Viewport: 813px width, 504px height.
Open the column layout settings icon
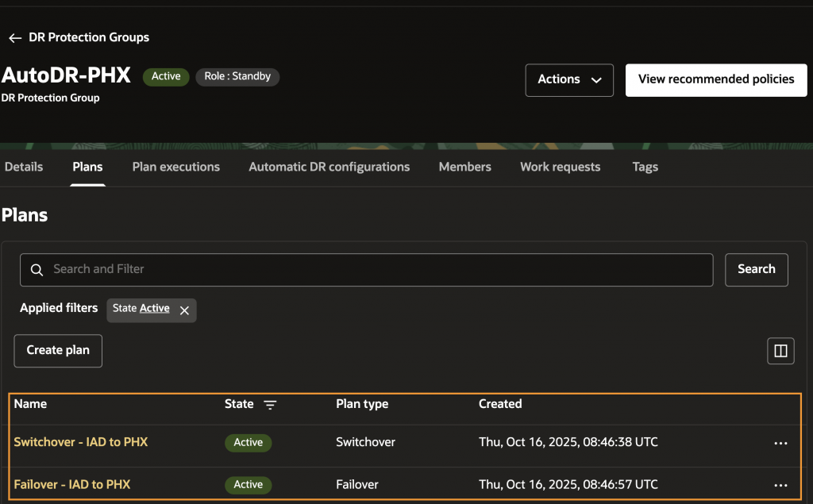coord(780,351)
